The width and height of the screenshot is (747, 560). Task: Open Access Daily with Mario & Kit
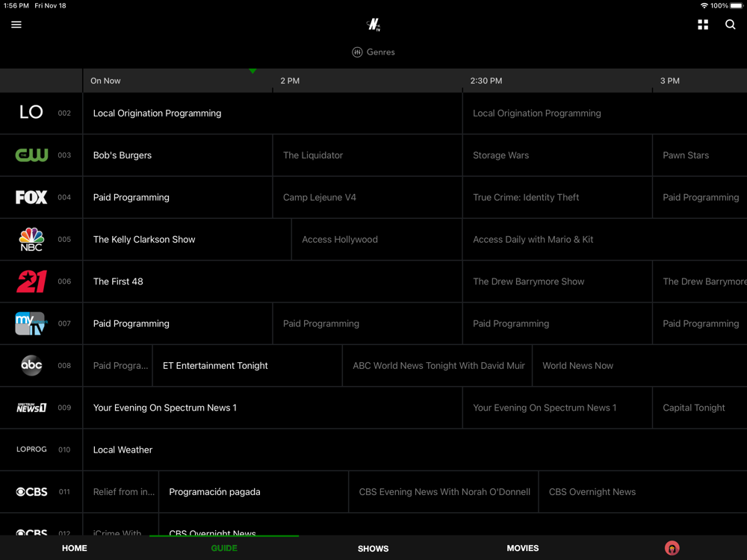click(605, 239)
